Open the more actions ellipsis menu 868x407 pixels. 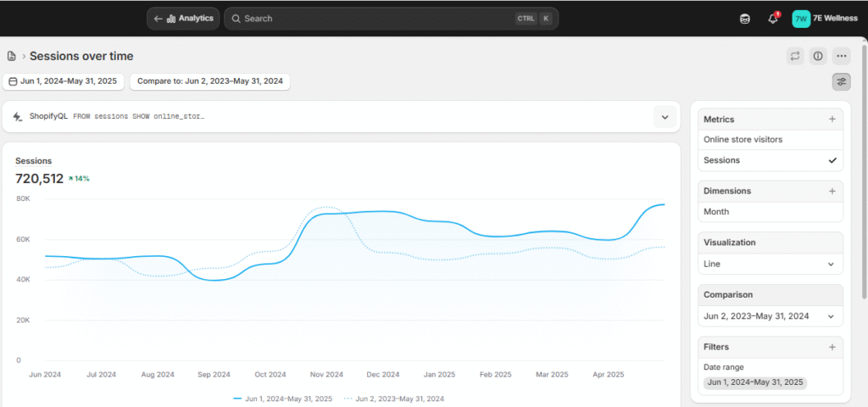842,56
